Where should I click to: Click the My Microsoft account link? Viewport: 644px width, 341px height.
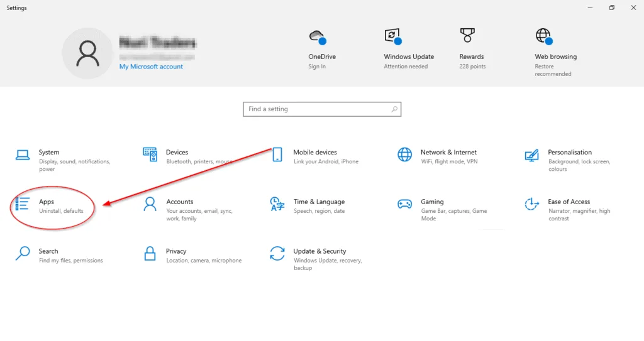(x=151, y=67)
